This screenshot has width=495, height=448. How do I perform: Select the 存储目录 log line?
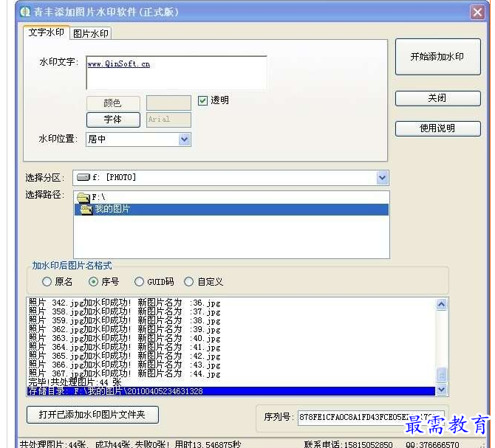(231, 391)
